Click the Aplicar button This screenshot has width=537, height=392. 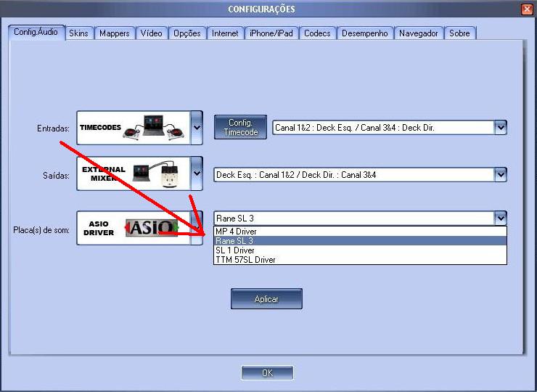click(266, 299)
